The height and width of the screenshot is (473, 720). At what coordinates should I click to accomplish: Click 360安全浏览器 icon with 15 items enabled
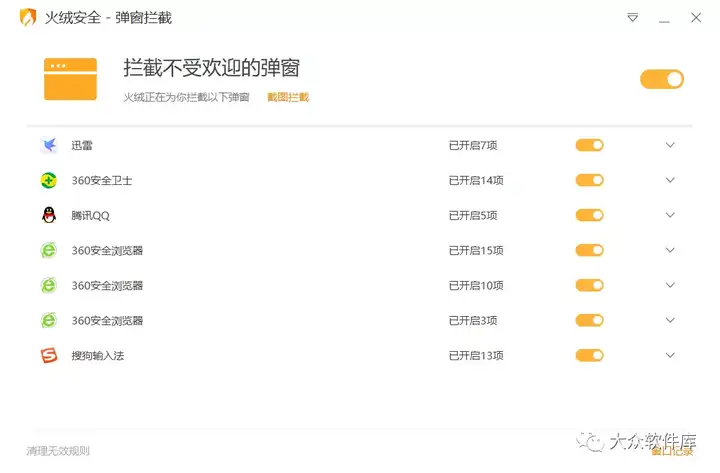[49, 250]
